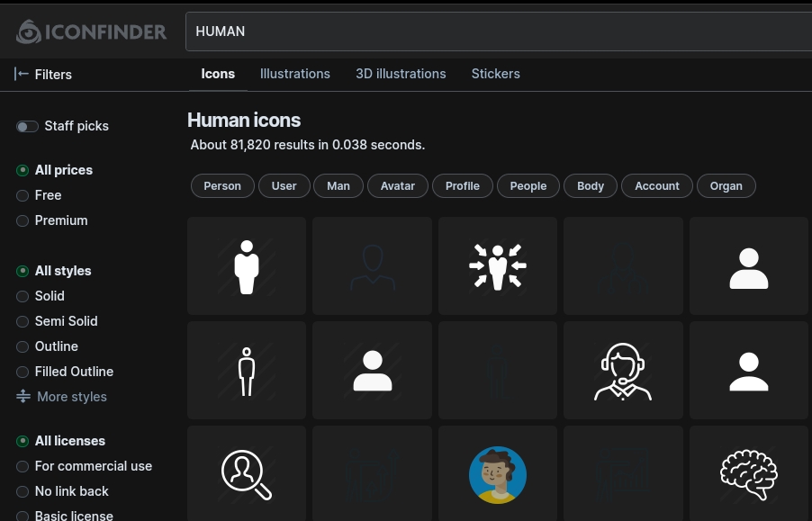Screen dimensions: 812x521
Task: Open the faint dark standing figure icon
Action: tap(498, 371)
